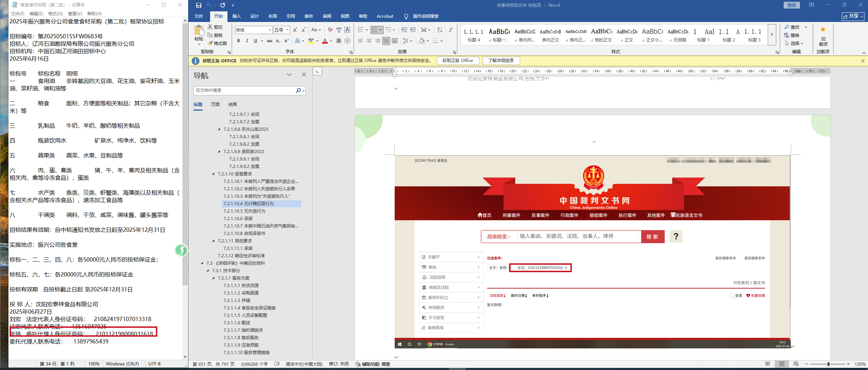Screen dimensions: 868x370
Task: Apply the enclosed character (字) tool
Action: 347,41
